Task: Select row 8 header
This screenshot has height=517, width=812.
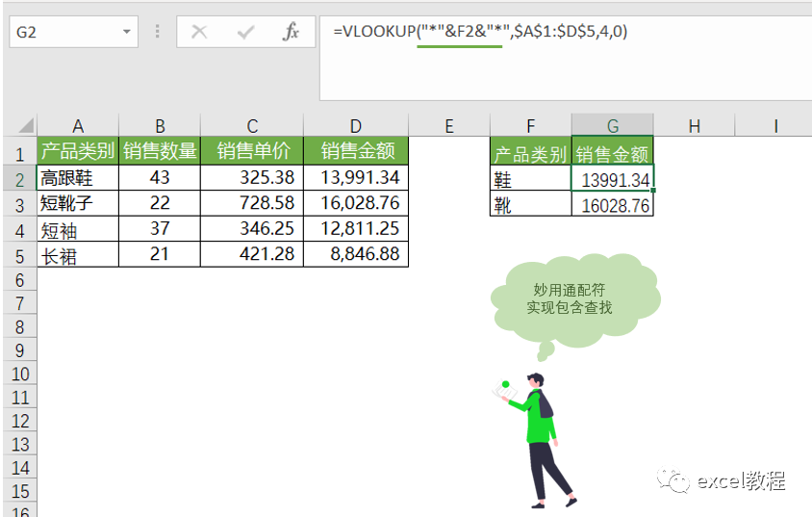Action: 19,327
